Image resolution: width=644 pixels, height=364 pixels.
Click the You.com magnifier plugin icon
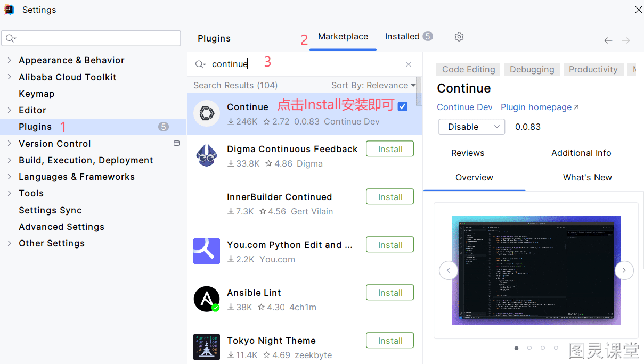[x=207, y=251]
